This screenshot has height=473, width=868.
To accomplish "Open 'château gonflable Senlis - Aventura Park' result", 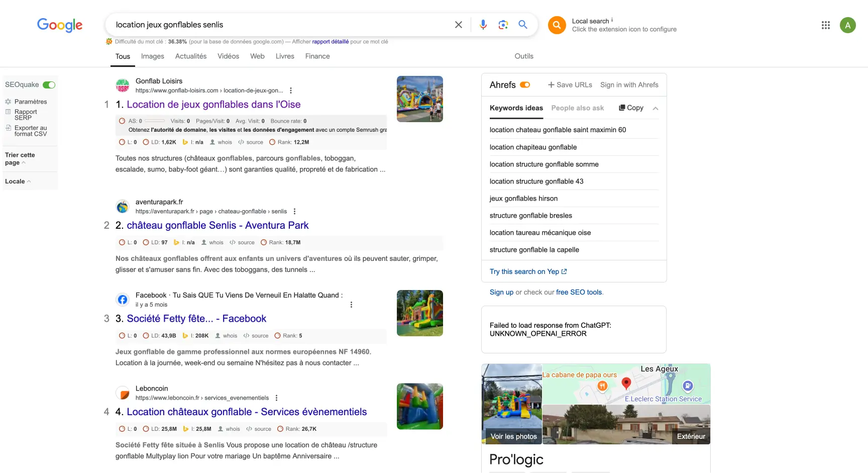I will 218,226.
